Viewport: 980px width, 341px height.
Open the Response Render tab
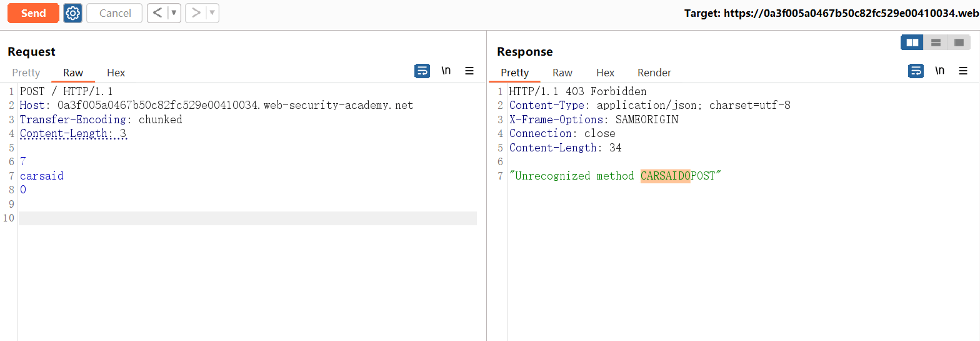[x=654, y=73]
